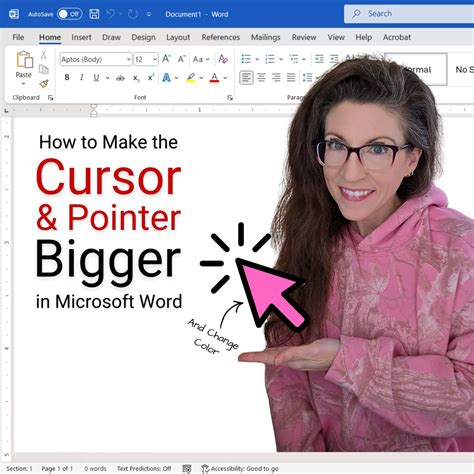The image size is (474, 474).
Task: Switch to the Draw tab
Action: click(111, 37)
